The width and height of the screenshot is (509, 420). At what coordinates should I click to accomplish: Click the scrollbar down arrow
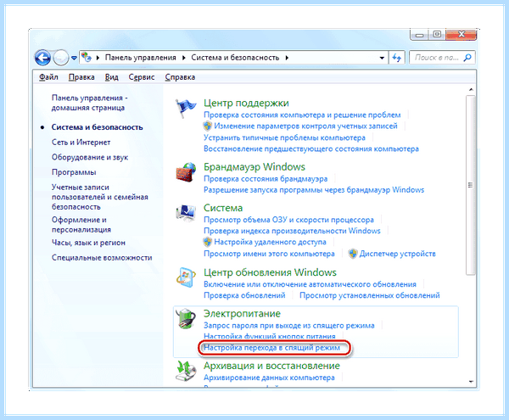[x=471, y=382]
